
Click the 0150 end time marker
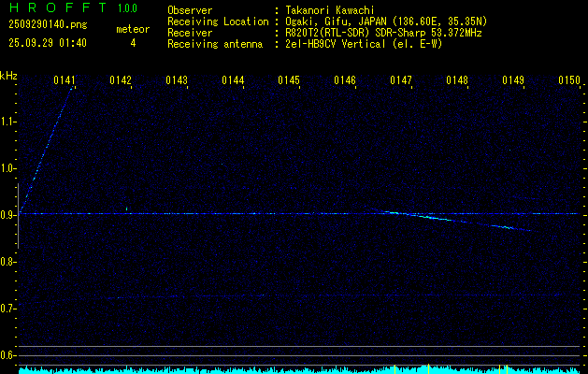[569, 81]
